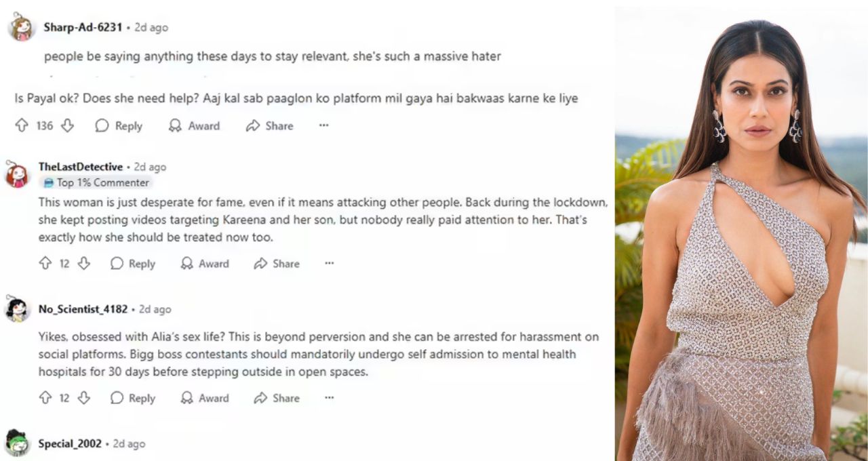Upvote the Sharp-Ad-6231 comment with 136 votes
This screenshot has width=868, height=461.
point(22,125)
